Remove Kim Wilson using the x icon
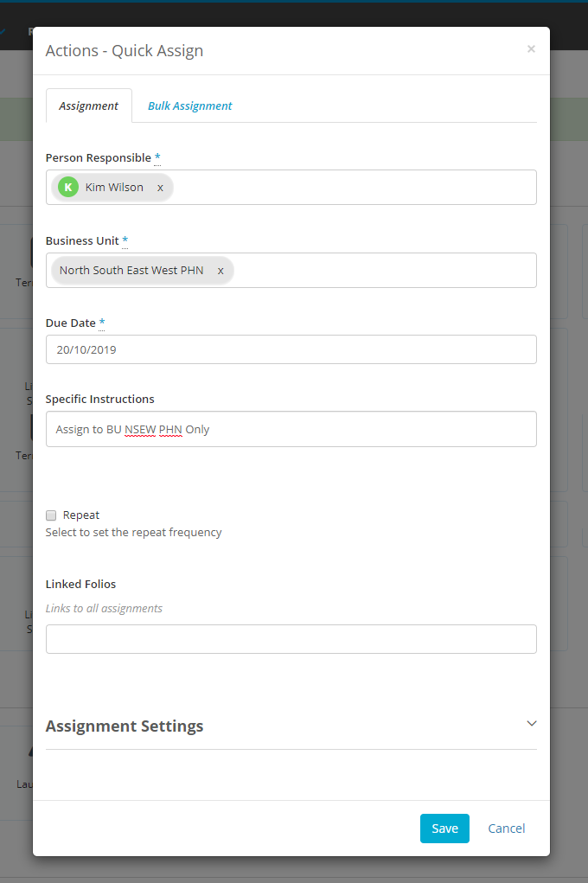The width and height of the screenshot is (588, 883). (x=159, y=187)
